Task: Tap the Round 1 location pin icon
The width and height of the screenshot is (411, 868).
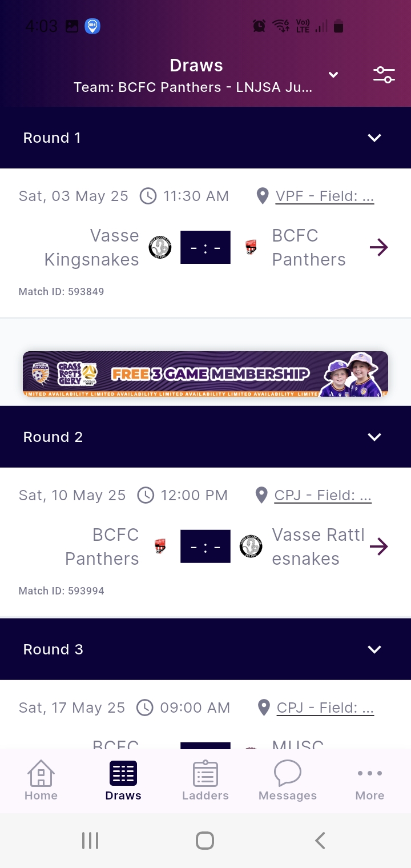Action: pyautogui.click(x=263, y=196)
